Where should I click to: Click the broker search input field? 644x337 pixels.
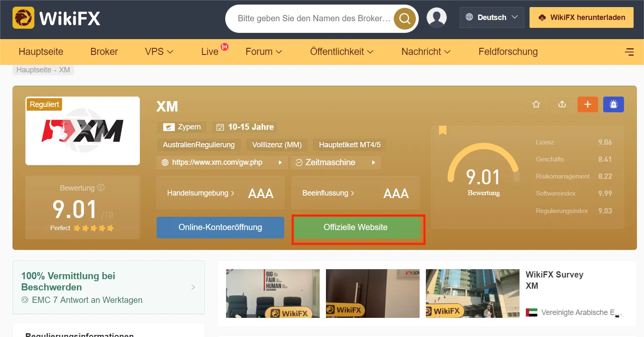click(x=314, y=19)
